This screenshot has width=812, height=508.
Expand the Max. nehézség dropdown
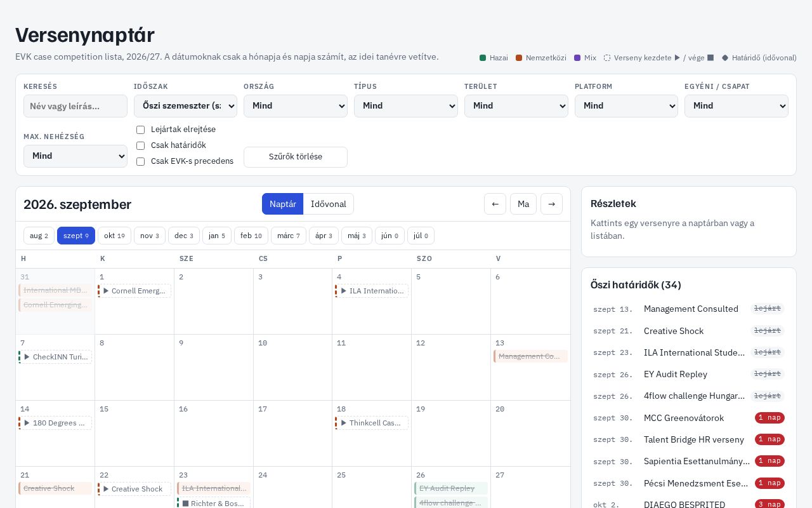click(x=75, y=156)
